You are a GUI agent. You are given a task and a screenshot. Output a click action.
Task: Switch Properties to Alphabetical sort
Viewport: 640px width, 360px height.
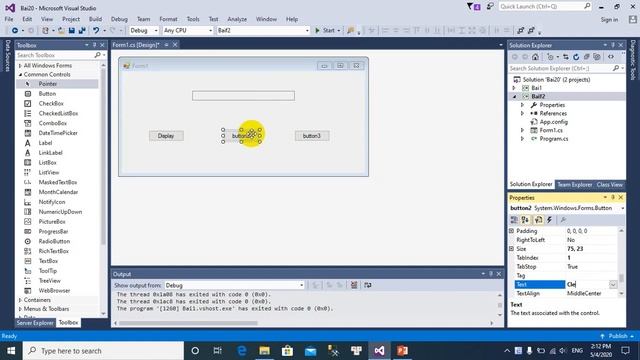525,220
